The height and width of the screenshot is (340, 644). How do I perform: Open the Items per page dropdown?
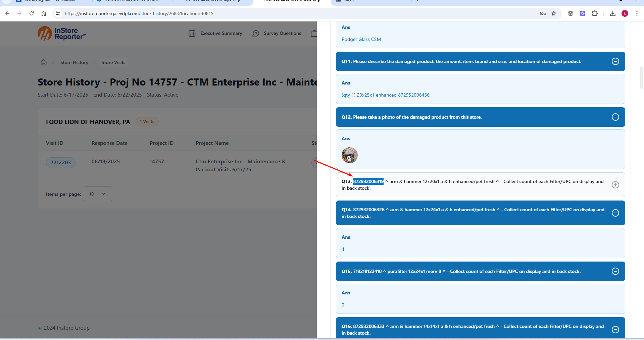[98, 194]
